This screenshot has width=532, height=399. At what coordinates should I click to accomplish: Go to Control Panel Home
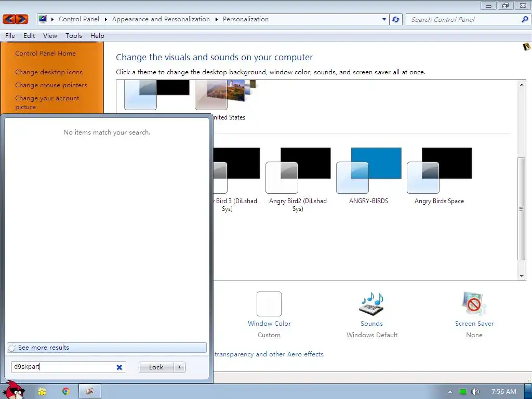[x=46, y=54]
